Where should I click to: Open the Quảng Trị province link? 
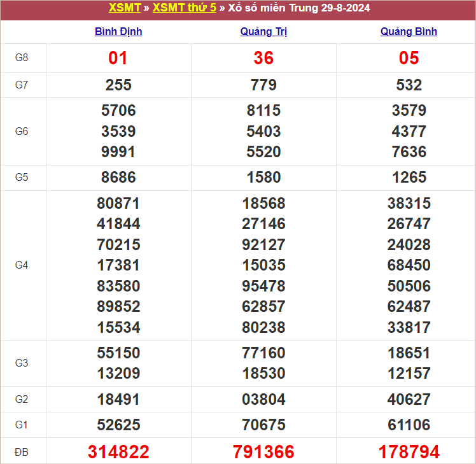[263, 32]
